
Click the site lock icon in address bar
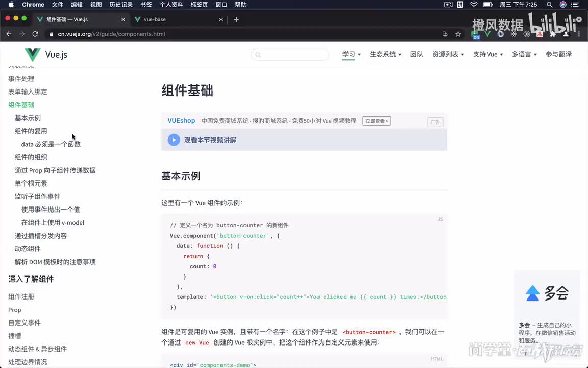[x=52, y=34]
